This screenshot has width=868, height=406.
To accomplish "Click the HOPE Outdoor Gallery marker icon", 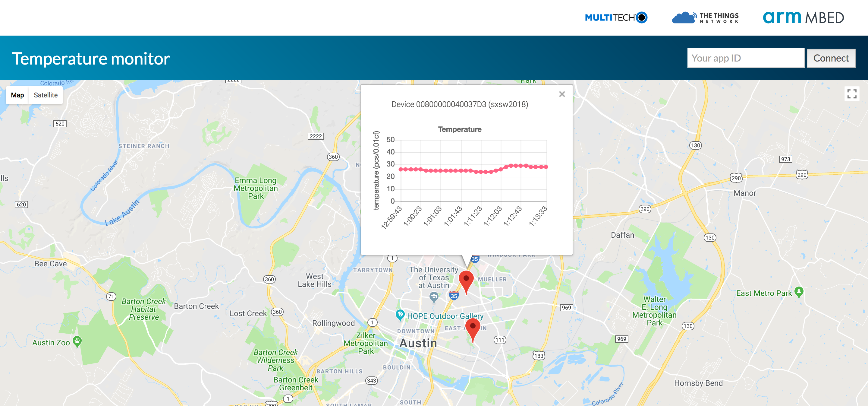I will coord(400,315).
